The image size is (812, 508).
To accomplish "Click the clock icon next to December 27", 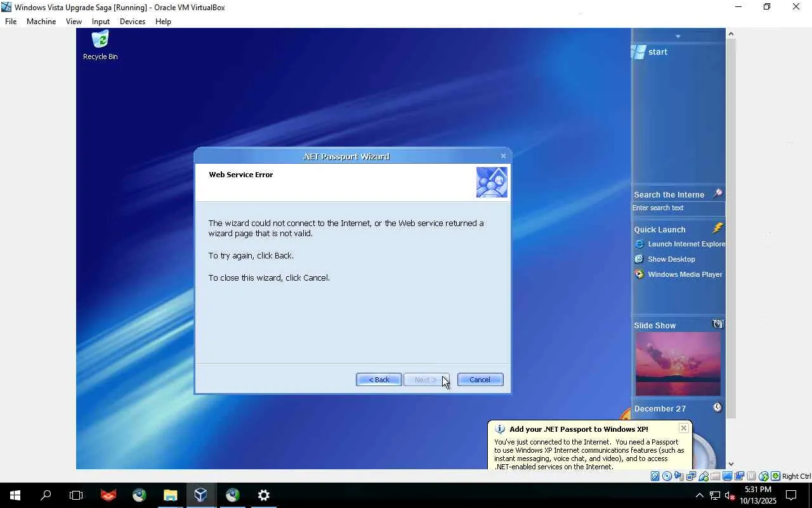I will click(717, 408).
